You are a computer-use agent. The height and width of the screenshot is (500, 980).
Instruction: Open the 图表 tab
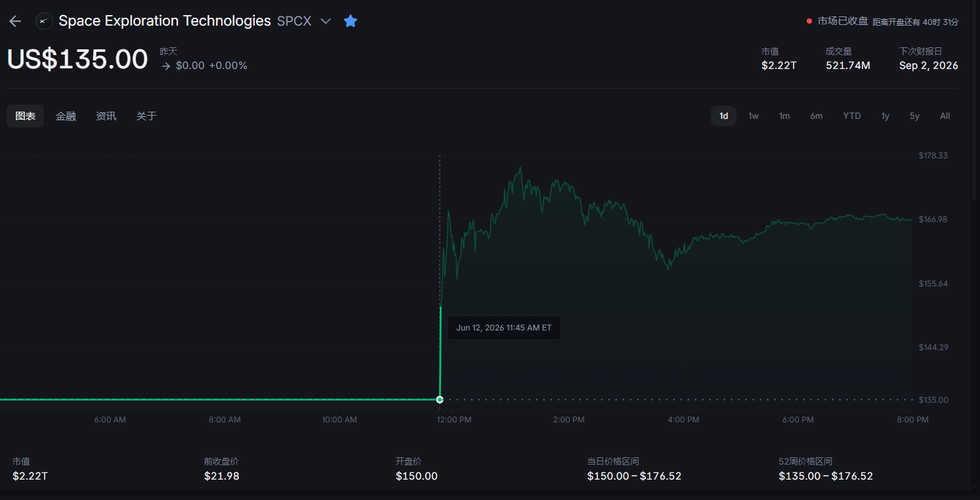pyautogui.click(x=26, y=116)
